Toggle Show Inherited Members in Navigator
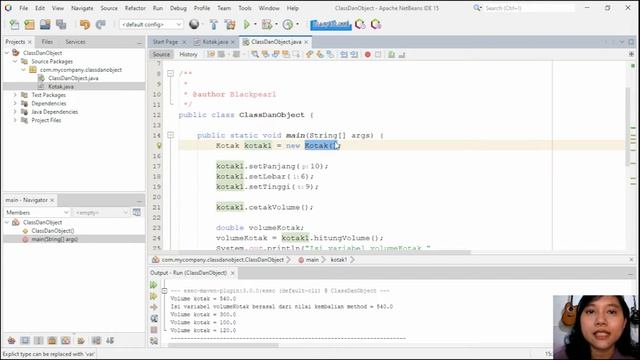Image resolution: width=640 pixels, height=360 pixels. pos(11,340)
